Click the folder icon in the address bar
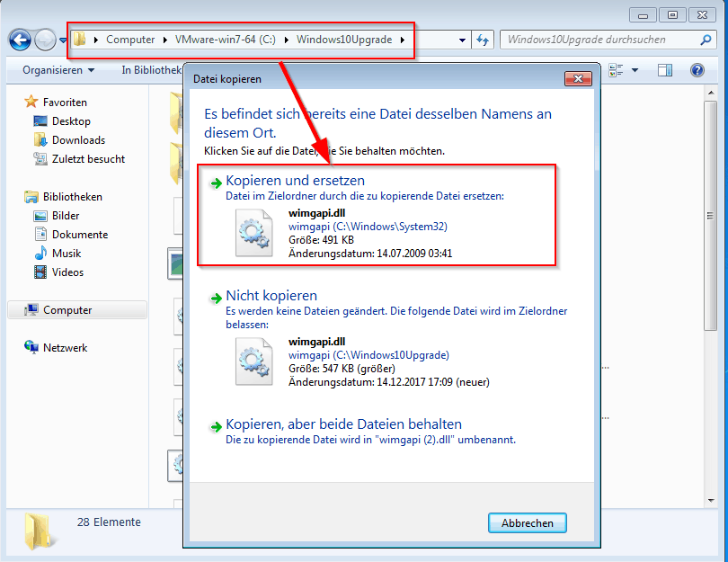Image resolution: width=728 pixels, height=562 pixels. coord(80,39)
